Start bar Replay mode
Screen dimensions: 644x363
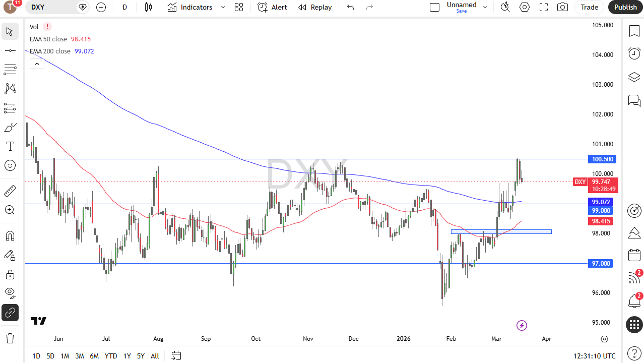click(315, 7)
